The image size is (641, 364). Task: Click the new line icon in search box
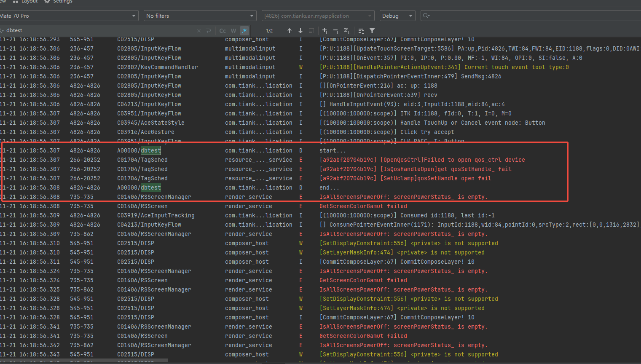(208, 31)
